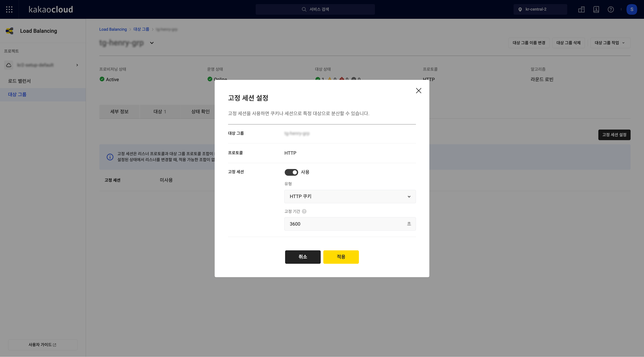Click the yellow 적용 button

(341, 257)
